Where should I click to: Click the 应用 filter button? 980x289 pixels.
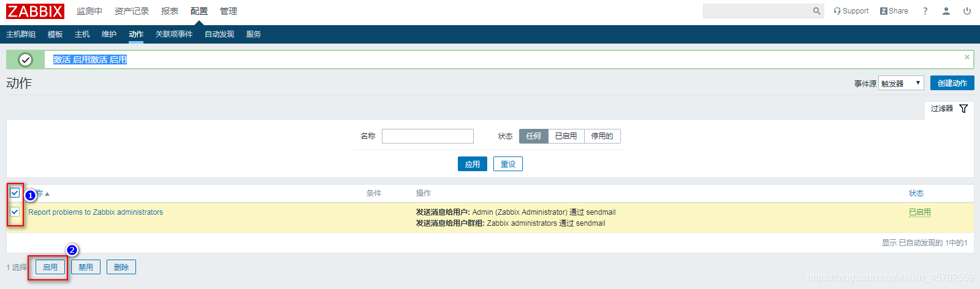click(x=473, y=164)
